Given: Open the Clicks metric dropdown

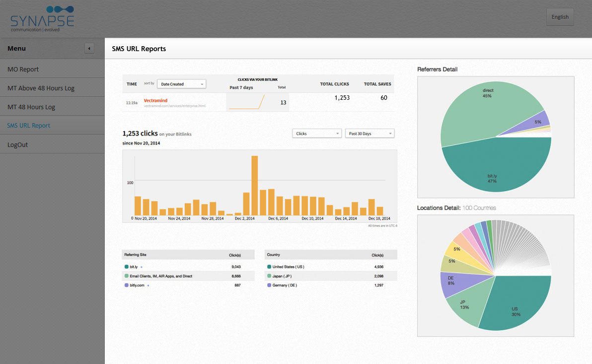Looking at the screenshot, I should point(317,134).
